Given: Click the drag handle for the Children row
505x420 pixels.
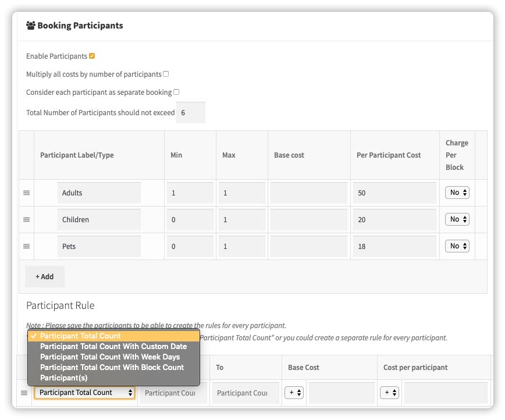Looking at the screenshot, I should (x=26, y=220).
